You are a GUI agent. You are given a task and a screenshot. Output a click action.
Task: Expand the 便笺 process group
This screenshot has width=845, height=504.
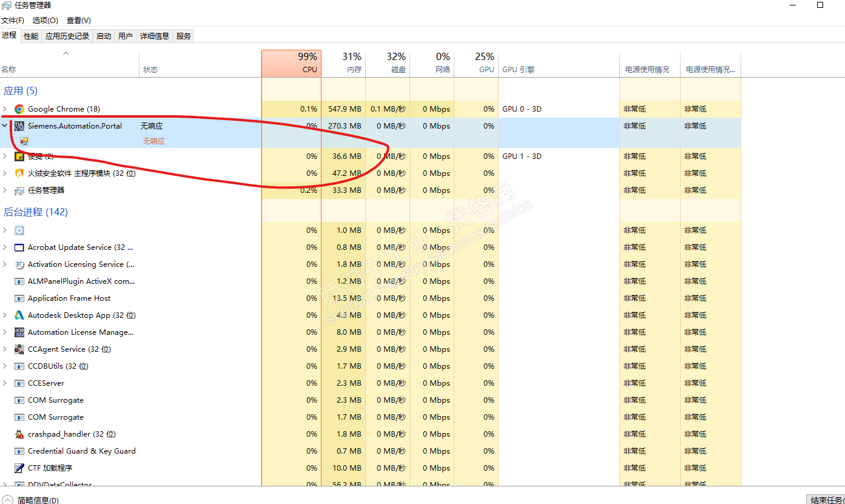click(x=5, y=156)
